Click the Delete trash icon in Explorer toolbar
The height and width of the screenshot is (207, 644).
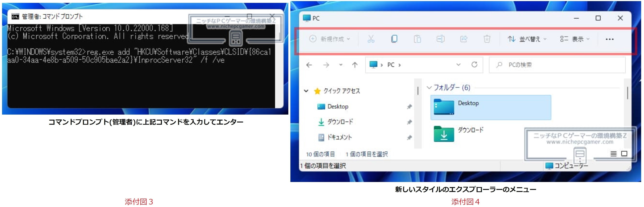487,39
